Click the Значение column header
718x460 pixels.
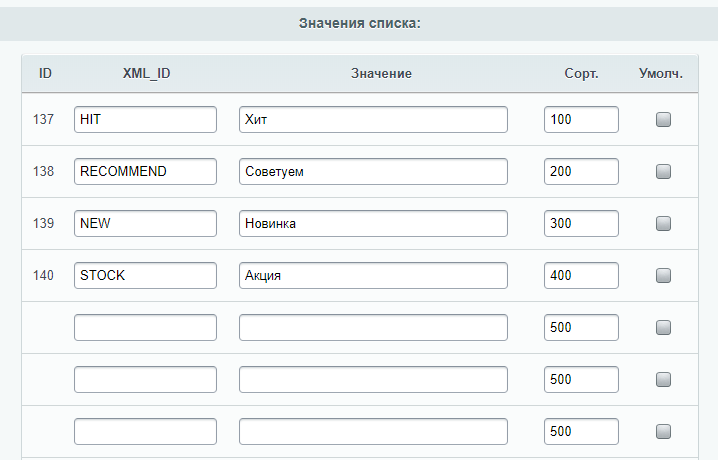(381, 73)
